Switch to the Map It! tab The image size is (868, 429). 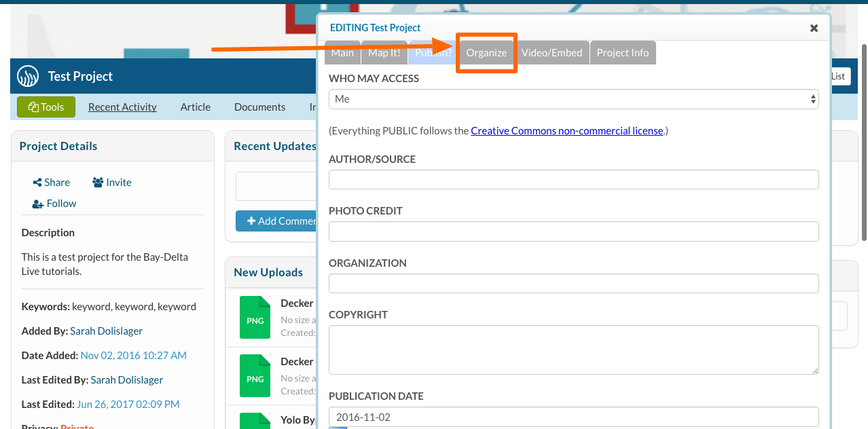tap(384, 53)
